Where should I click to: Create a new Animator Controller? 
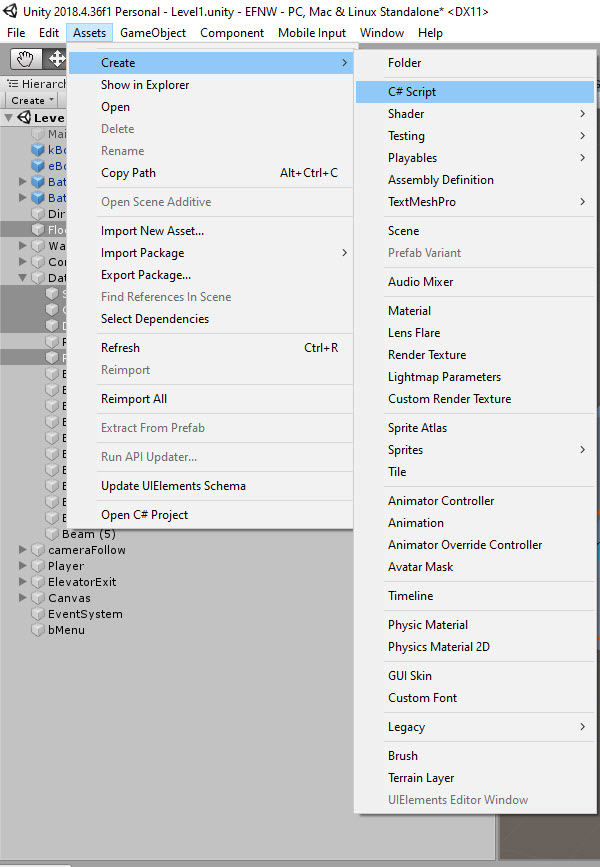point(441,501)
